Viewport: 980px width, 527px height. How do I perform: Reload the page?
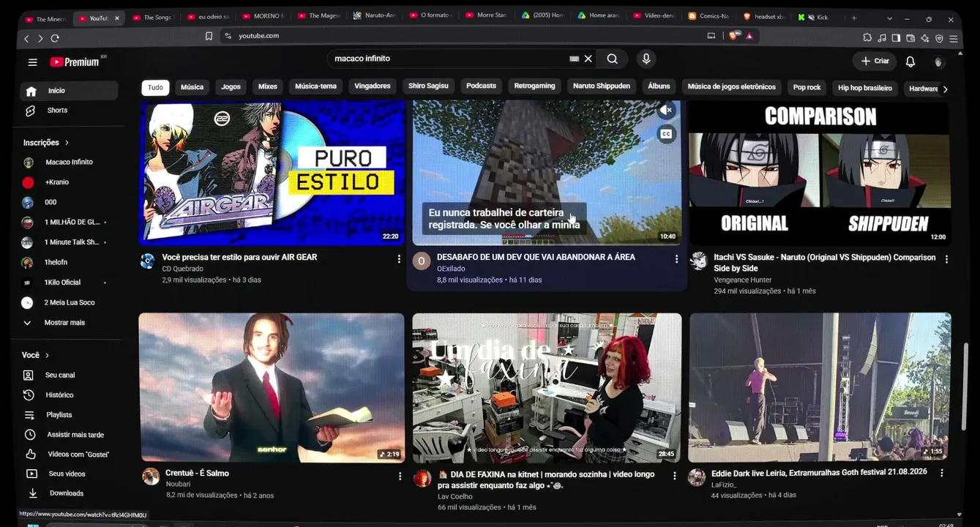(x=55, y=38)
